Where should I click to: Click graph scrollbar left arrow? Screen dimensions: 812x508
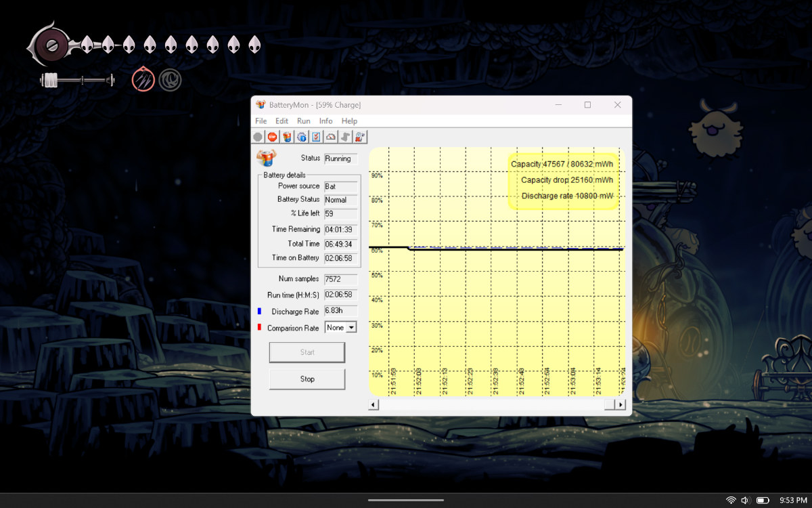[x=374, y=404]
